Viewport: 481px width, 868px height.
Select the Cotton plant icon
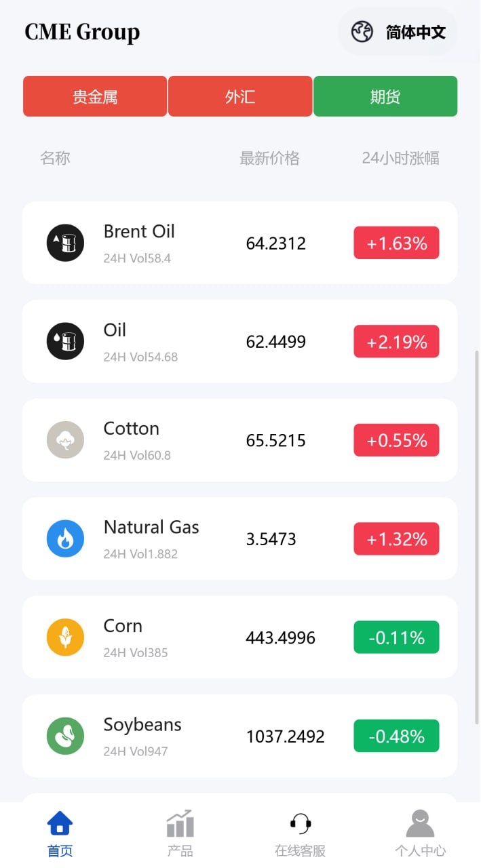click(x=65, y=440)
